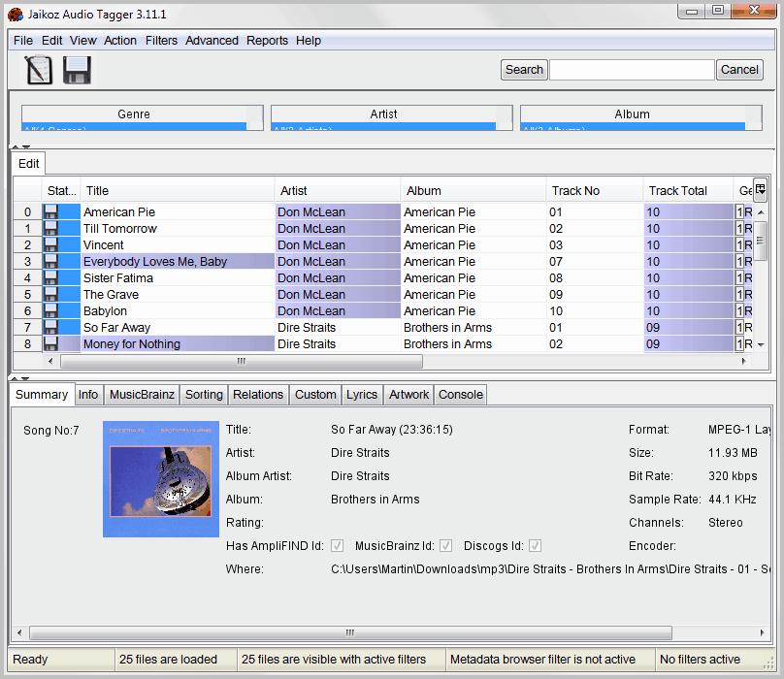
Task: Toggle the MusicBrainz Id checkbox
Action: click(x=445, y=546)
